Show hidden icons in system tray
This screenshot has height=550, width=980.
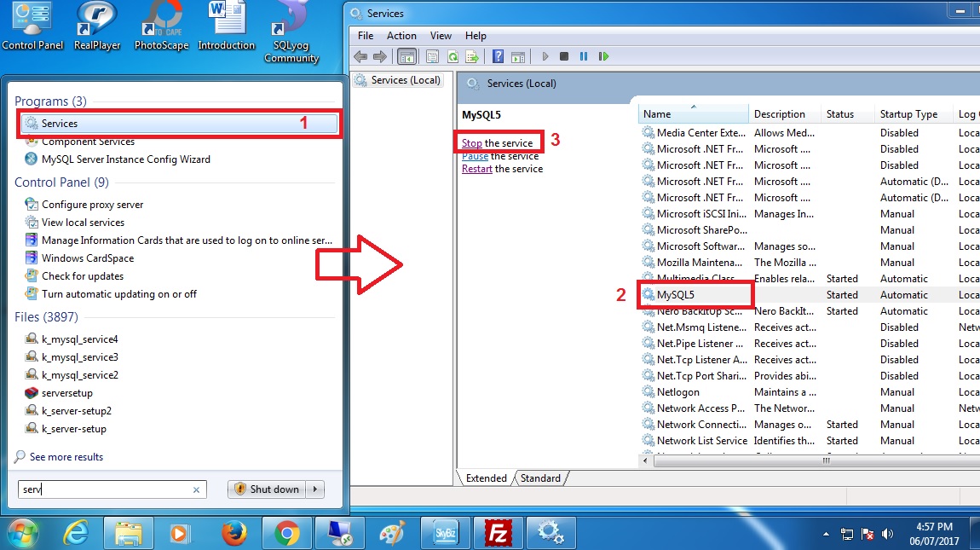tap(826, 534)
